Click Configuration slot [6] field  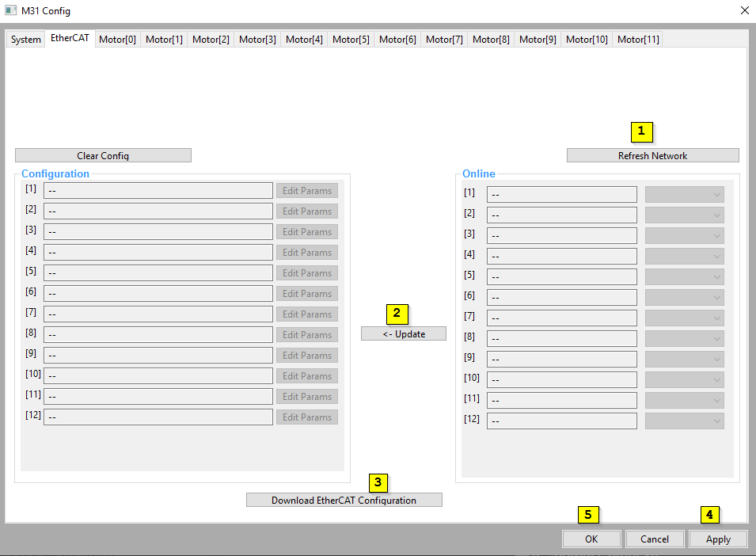(x=158, y=293)
